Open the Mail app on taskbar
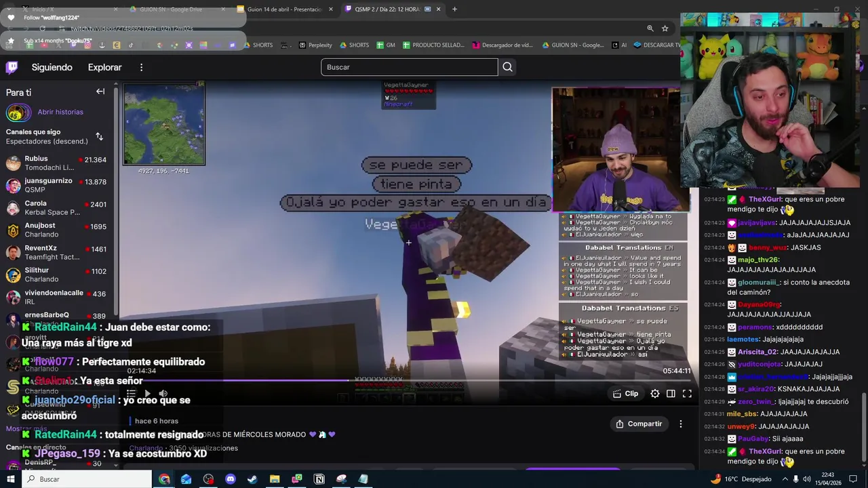Viewport: 868px width, 488px height. click(x=186, y=479)
